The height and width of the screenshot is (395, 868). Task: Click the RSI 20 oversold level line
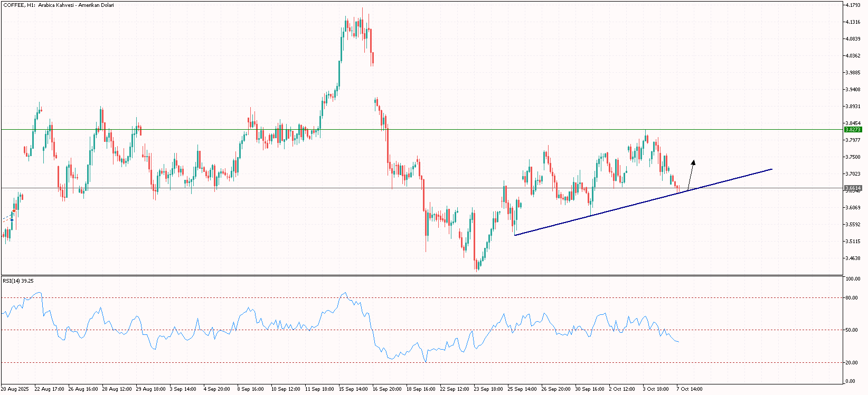point(211,362)
